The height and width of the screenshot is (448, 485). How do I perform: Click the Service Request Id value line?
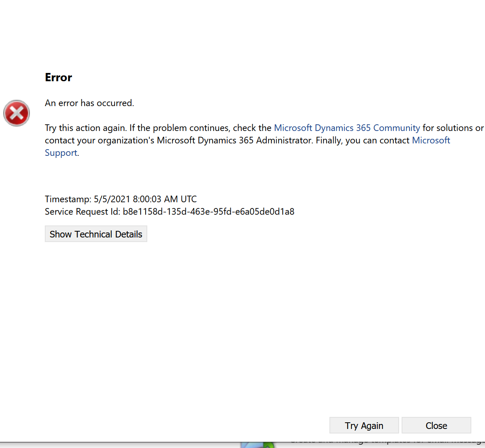(x=170, y=212)
